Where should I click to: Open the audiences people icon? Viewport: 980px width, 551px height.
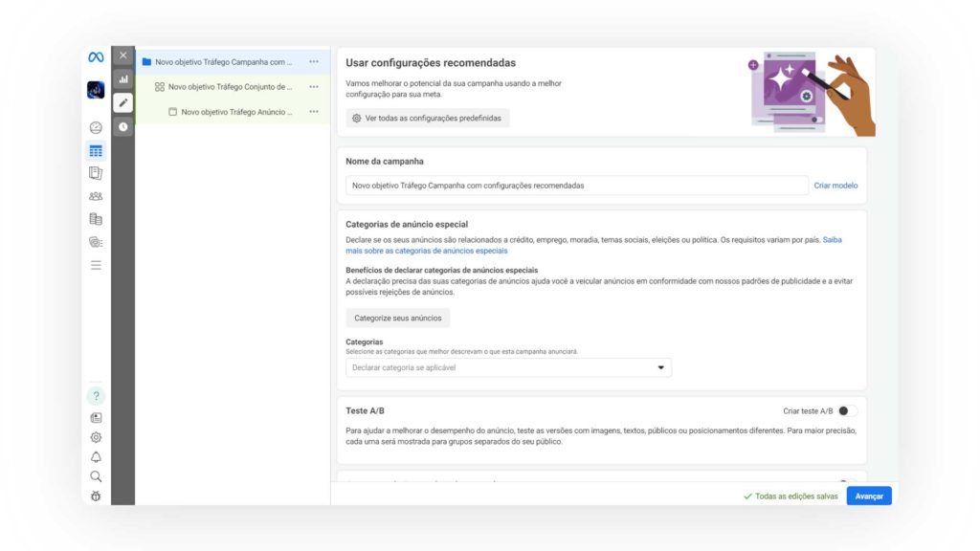pyautogui.click(x=96, y=196)
